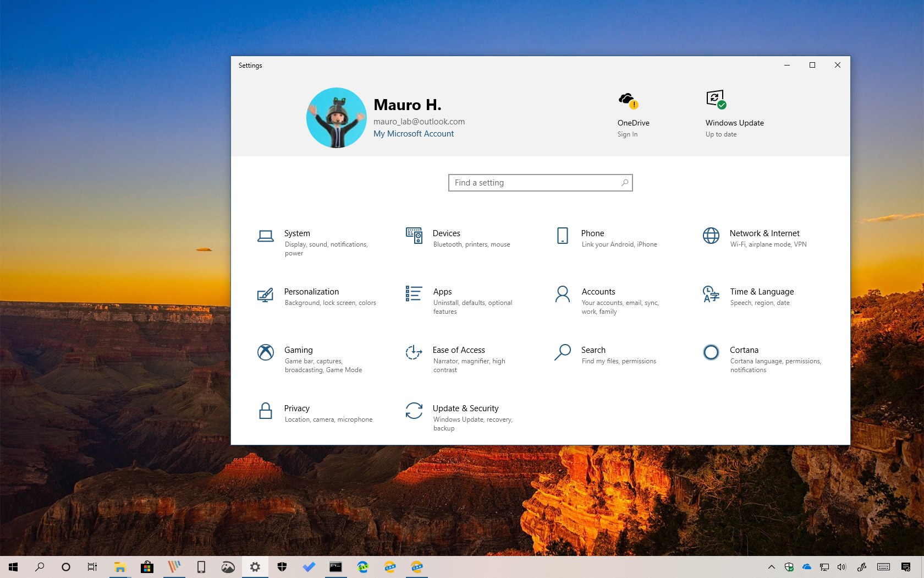This screenshot has height=578, width=924.
Task: Open My Microsoft Account
Action: [414, 133]
